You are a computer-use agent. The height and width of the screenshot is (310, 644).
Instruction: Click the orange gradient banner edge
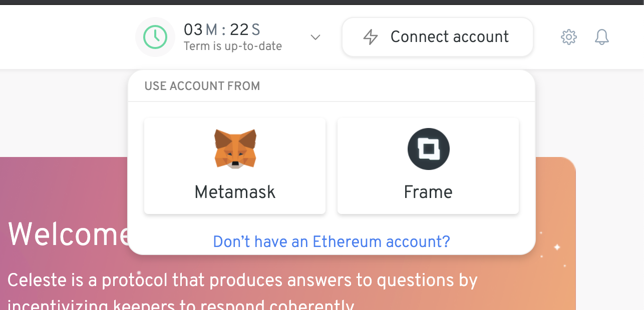click(556, 200)
